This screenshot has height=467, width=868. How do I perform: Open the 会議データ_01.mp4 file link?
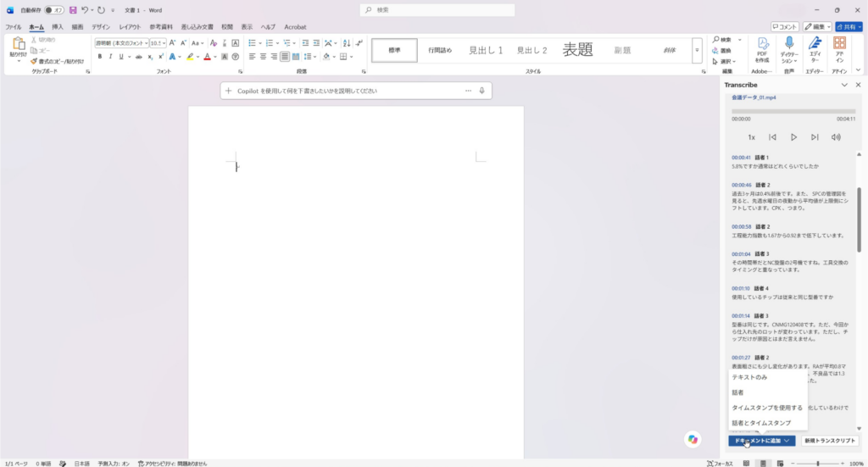tap(754, 97)
